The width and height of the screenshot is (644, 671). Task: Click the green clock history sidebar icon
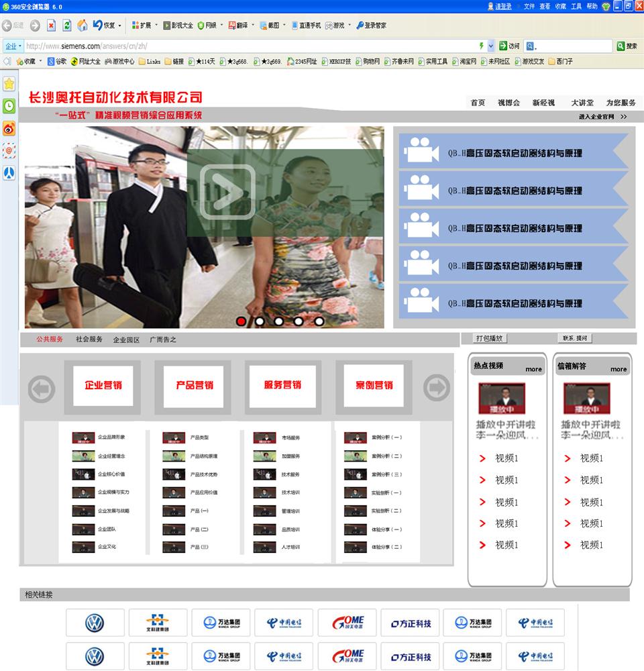point(9,106)
